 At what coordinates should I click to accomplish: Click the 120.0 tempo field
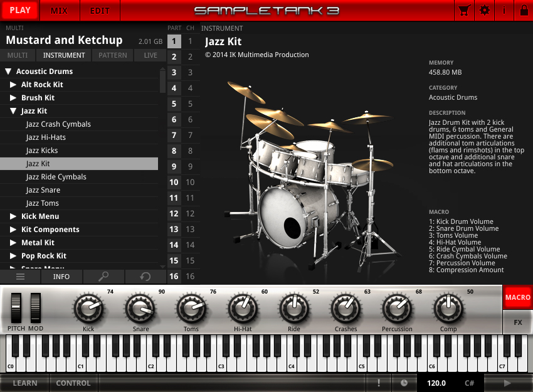tap(436, 383)
